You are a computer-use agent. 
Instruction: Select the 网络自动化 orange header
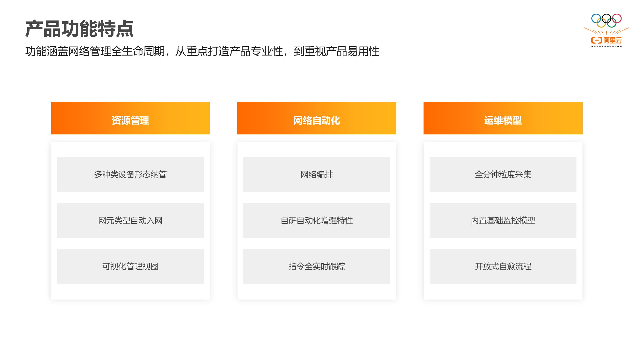(x=317, y=118)
